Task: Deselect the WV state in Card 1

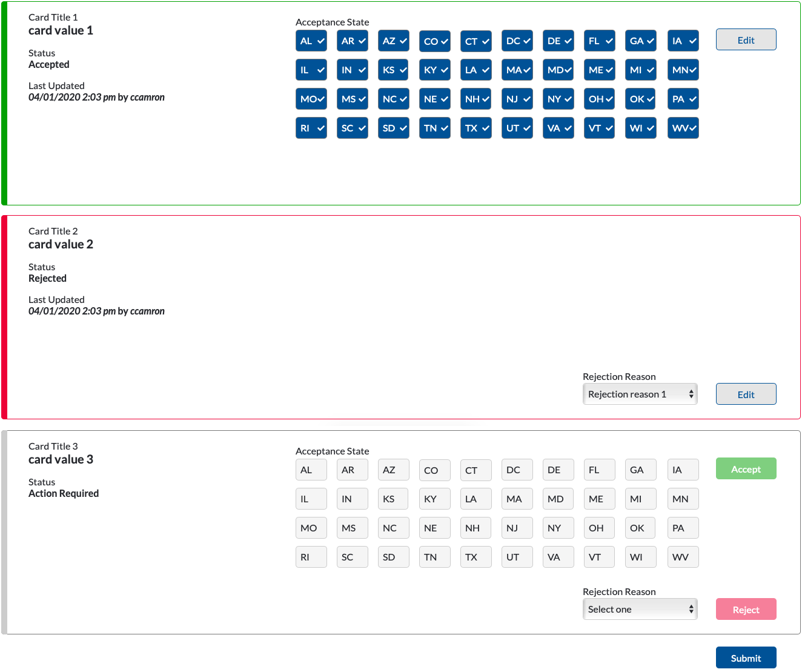Action: tap(683, 128)
